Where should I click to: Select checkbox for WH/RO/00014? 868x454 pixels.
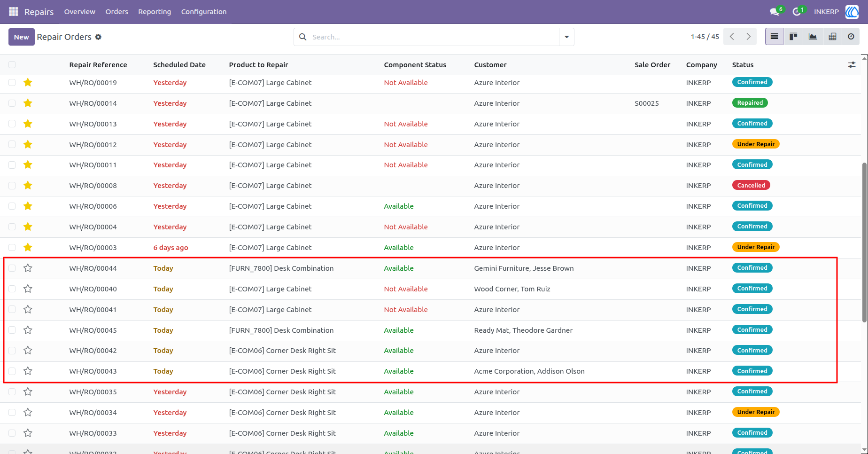12,103
